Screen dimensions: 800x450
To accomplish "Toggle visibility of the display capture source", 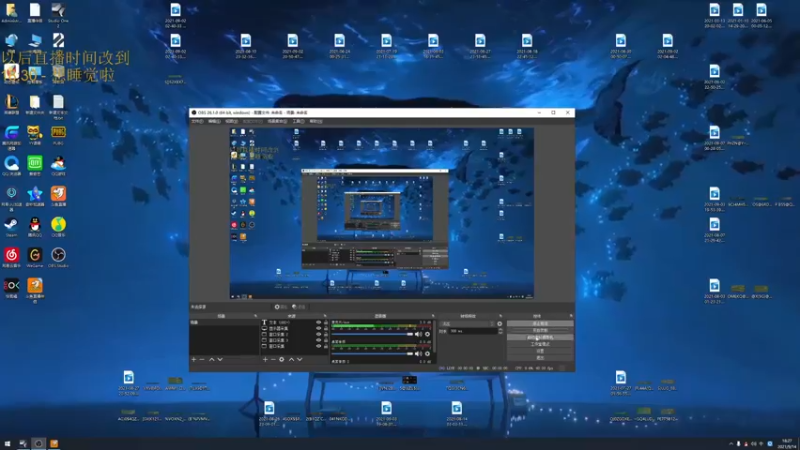I will (x=318, y=328).
